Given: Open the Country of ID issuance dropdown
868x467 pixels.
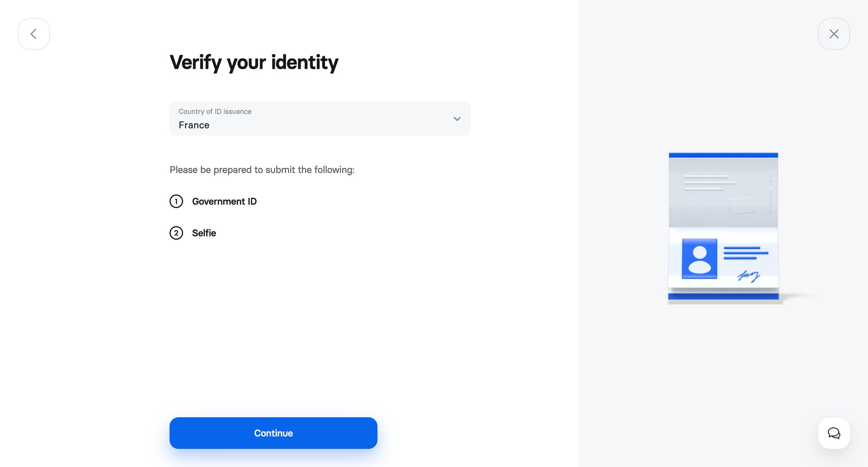Looking at the screenshot, I should (320, 119).
